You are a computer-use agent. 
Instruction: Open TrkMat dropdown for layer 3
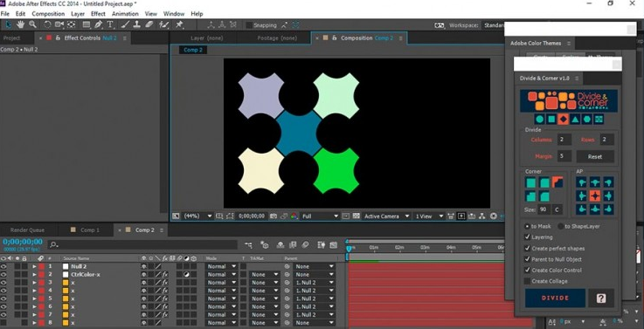(264, 283)
